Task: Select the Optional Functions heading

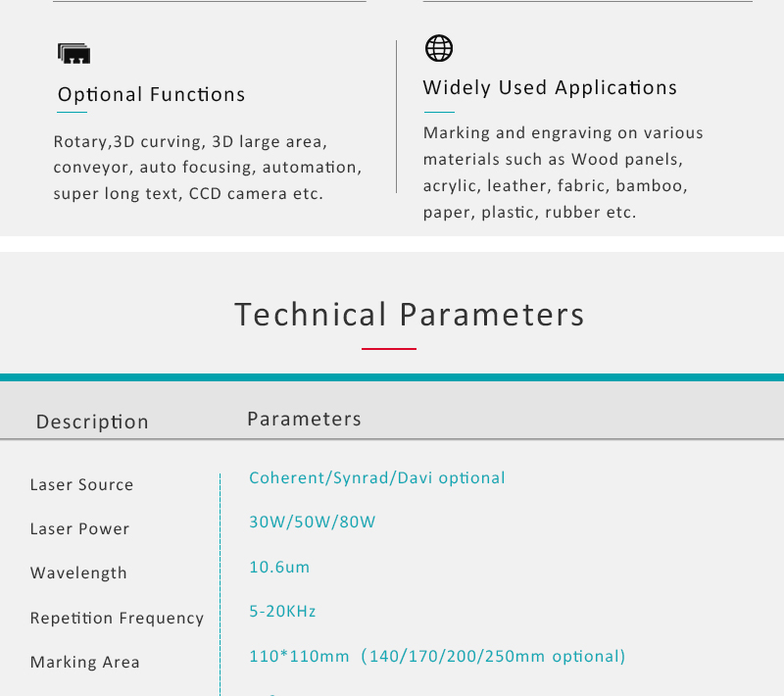Action: 152,94
